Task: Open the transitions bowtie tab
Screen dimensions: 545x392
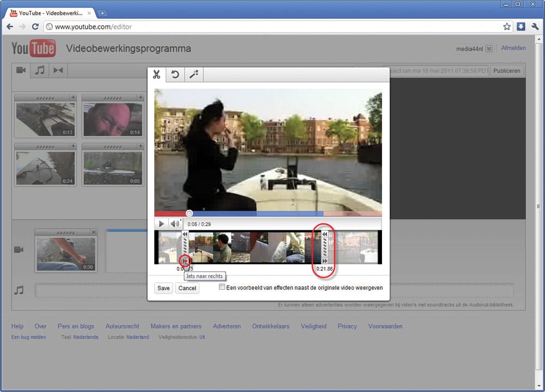Action: point(58,70)
